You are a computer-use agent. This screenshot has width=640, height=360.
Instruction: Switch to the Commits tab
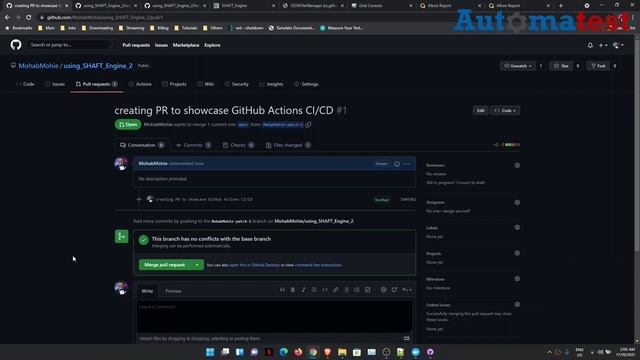pos(193,145)
